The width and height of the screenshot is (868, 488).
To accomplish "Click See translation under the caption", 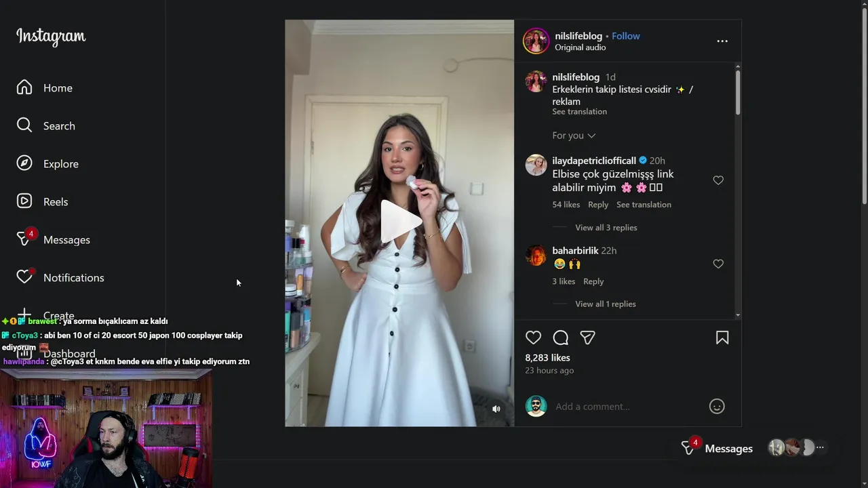I will tap(579, 112).
